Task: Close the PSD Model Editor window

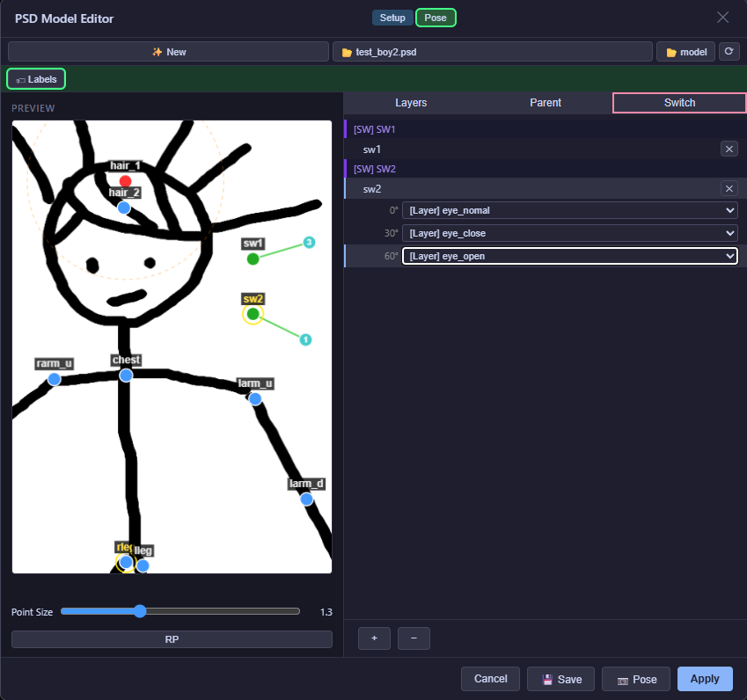Action: (x=722, y=17)
